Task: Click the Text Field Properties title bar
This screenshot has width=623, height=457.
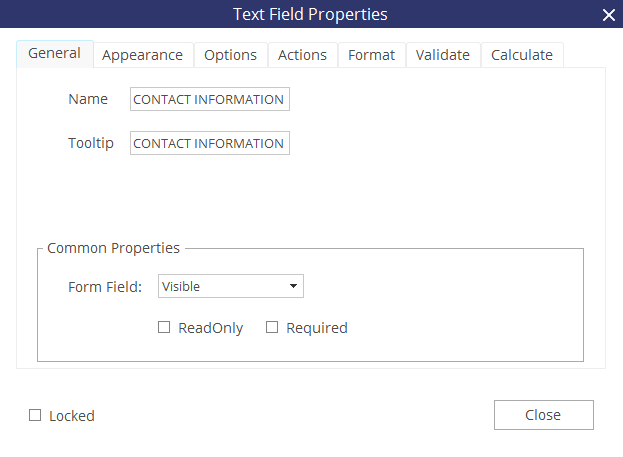Action: click(310, 14)
